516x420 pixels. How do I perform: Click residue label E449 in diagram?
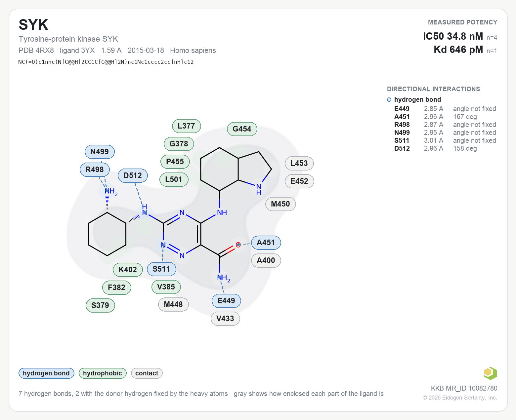point(227,301)
